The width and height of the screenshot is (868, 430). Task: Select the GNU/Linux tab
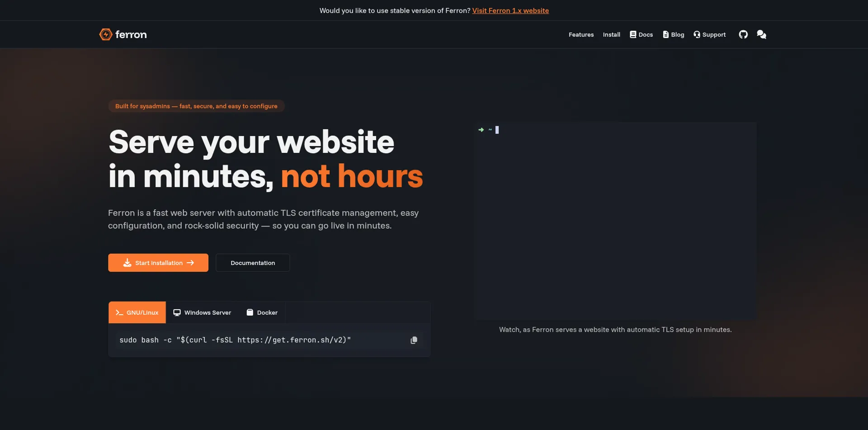(x=137, y=312)
